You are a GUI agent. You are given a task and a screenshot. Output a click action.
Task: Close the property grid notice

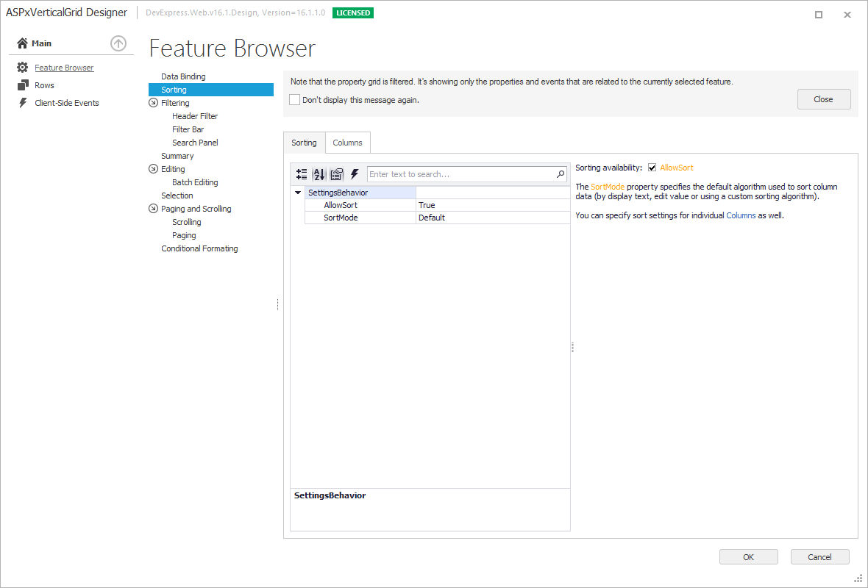tap(824, 98)
